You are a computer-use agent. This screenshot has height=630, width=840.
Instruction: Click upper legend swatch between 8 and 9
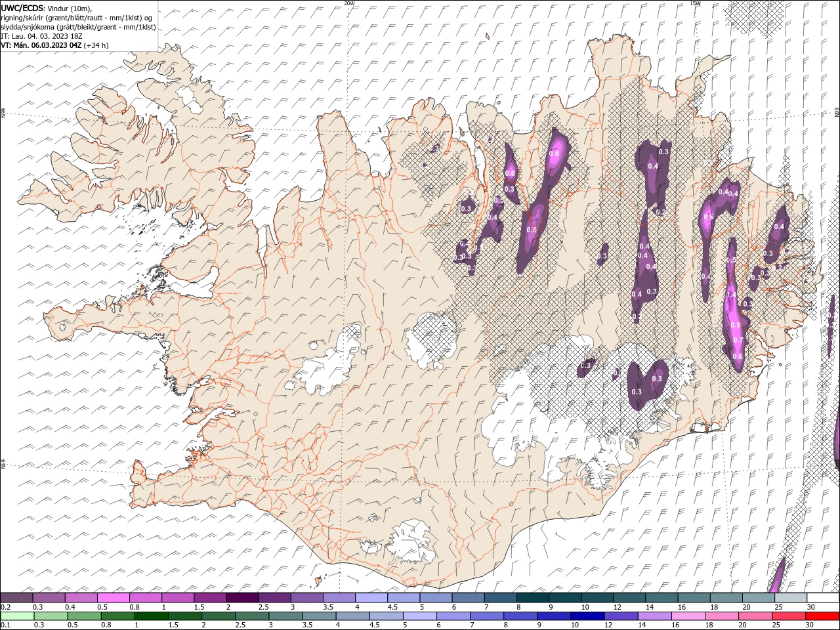coord(532,598)
